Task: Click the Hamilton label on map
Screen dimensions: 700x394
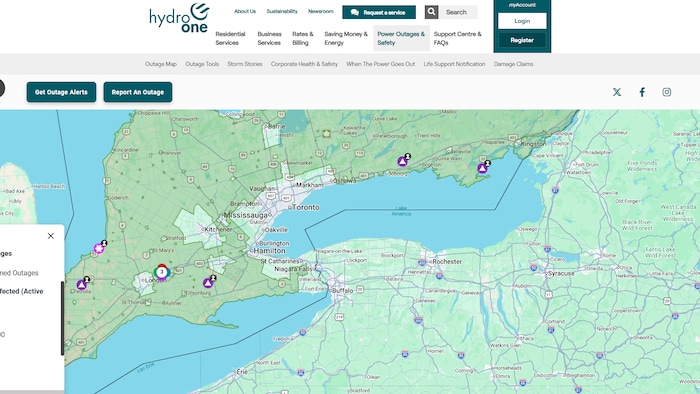Action: click(x=269, y=251)
